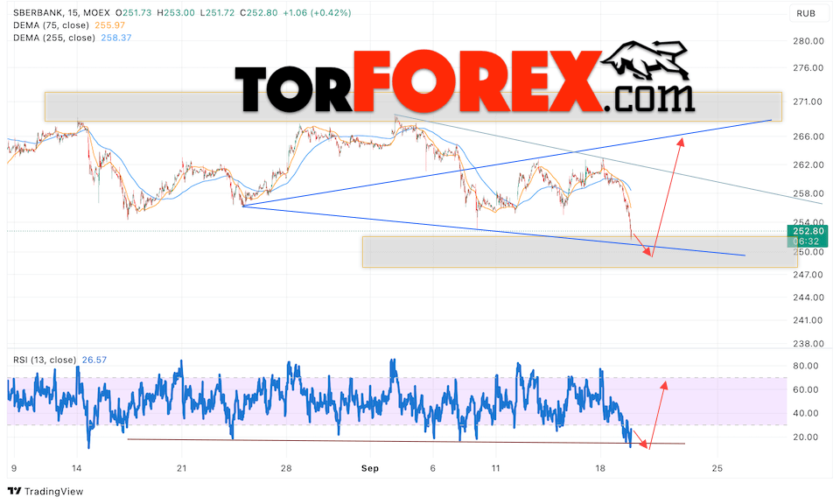This screenshot has height=504, width=840.
Task: Click the date 28 on time axis
Action: [x=286, y=468]
